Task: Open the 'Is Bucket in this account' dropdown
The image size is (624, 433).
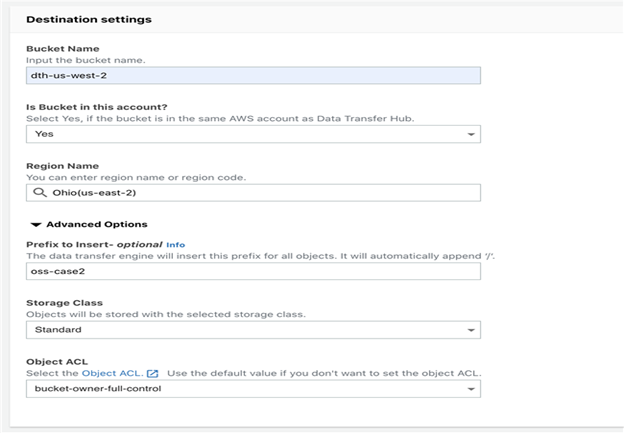Action: (x=253, y=134)
